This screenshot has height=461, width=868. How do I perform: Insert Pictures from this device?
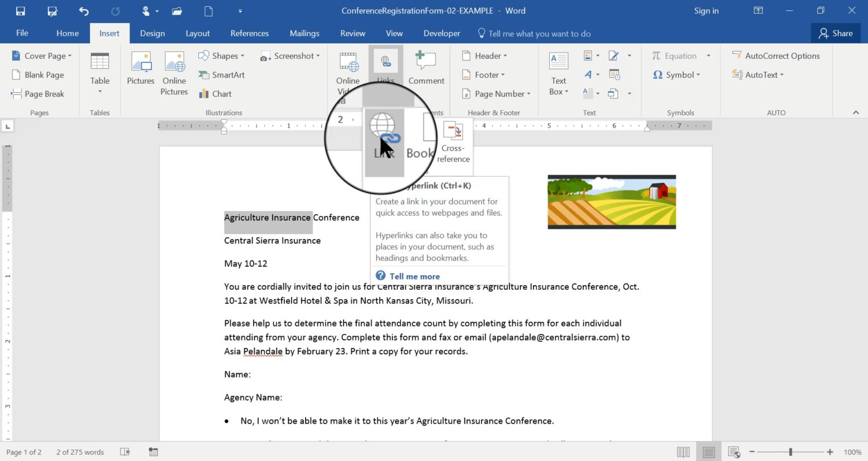pyautogui.click(x=140, y=68)
